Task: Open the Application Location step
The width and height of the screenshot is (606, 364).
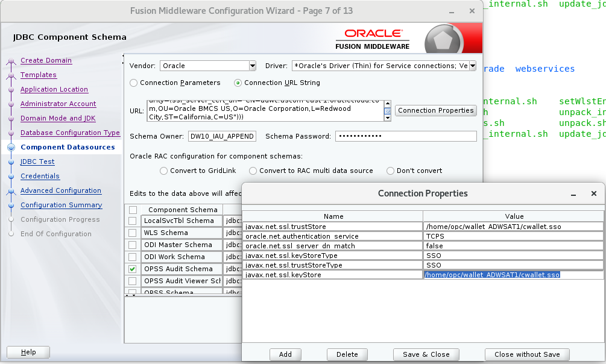Action: (x=54, y=89)
